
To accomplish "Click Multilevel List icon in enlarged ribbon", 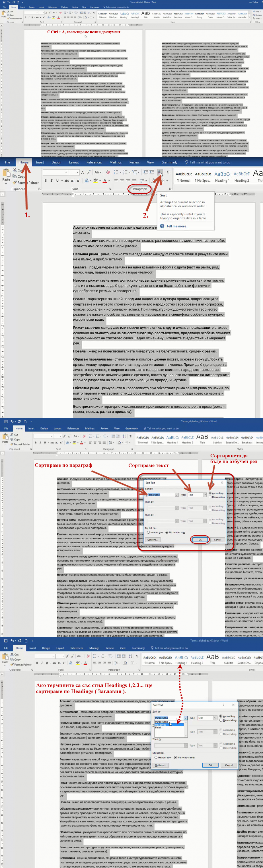I will point(135,172).
